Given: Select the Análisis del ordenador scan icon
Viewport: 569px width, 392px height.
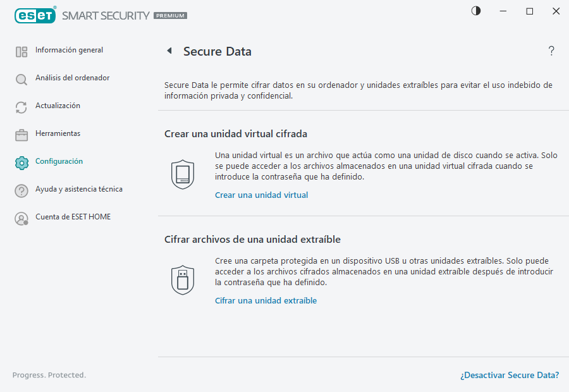Looking at the screenshot, I should [x=21, y=78].
